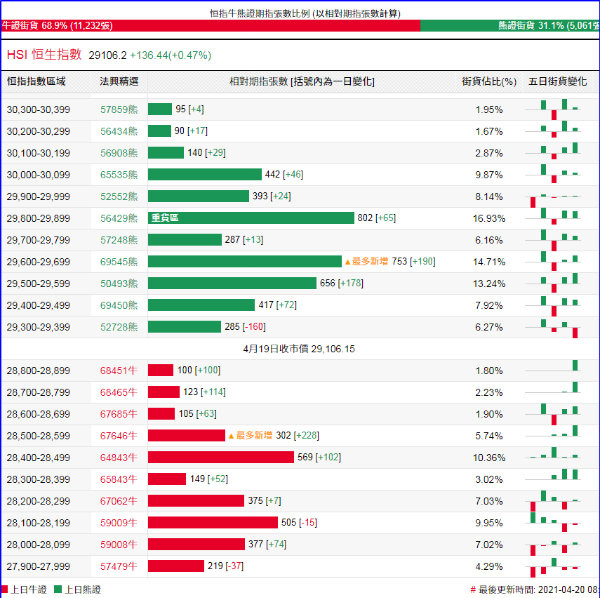
Task: Click the 14.71% share value
Action: point(489,262)
